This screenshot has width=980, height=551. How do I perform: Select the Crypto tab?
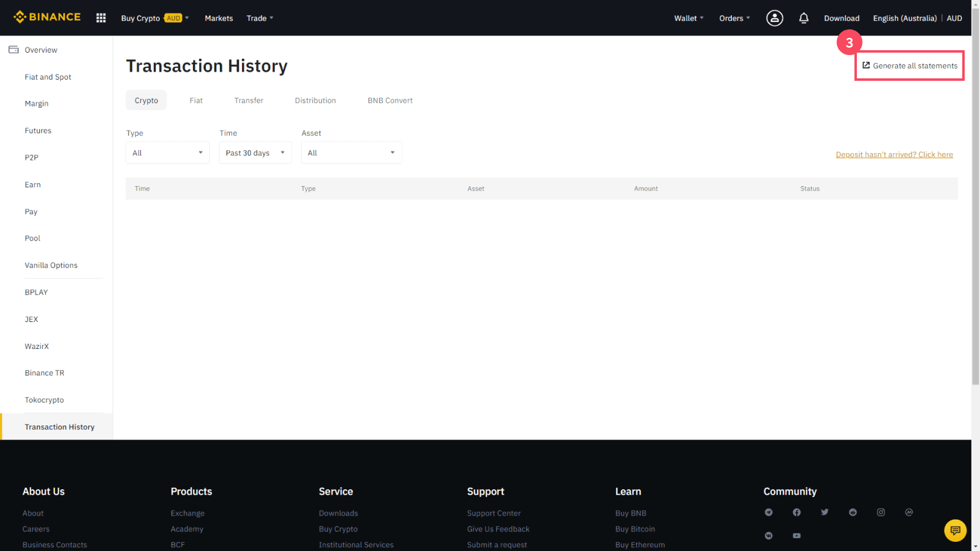tap(146, 100)
